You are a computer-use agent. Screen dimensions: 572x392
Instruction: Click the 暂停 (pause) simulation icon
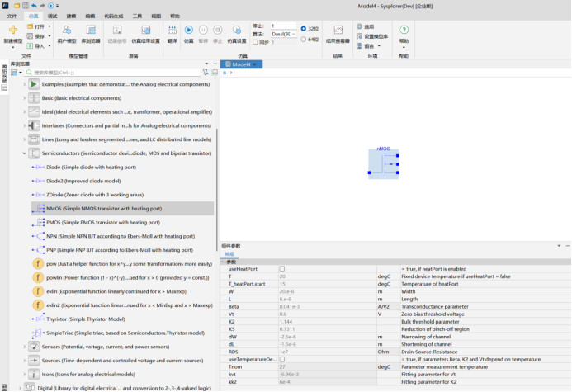pyautogui.click(x=203, y=30)
